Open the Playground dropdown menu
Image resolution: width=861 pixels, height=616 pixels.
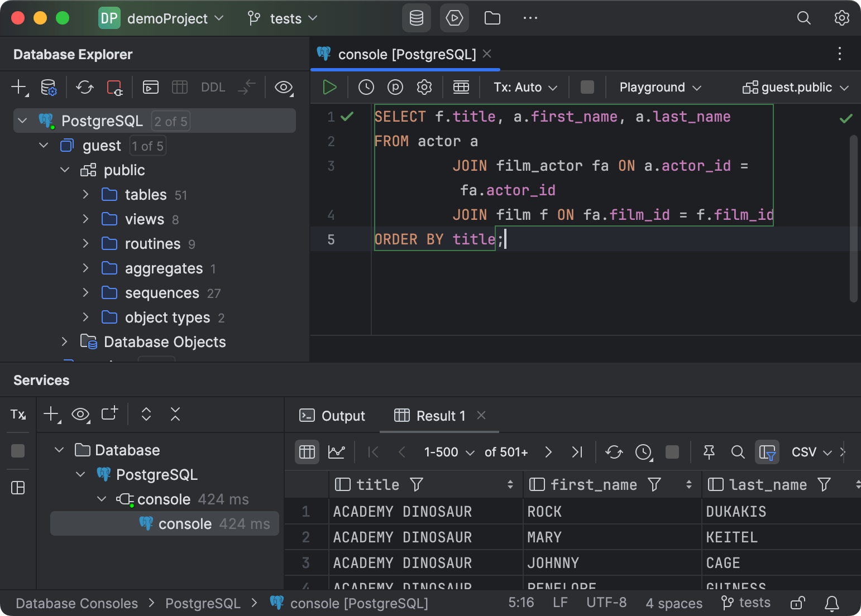pos(659,87)
